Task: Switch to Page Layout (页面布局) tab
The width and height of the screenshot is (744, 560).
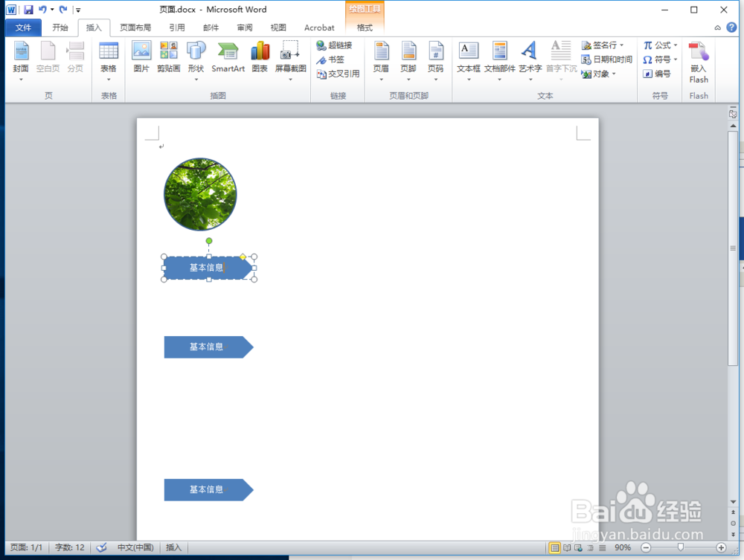Action: [135, 28]
